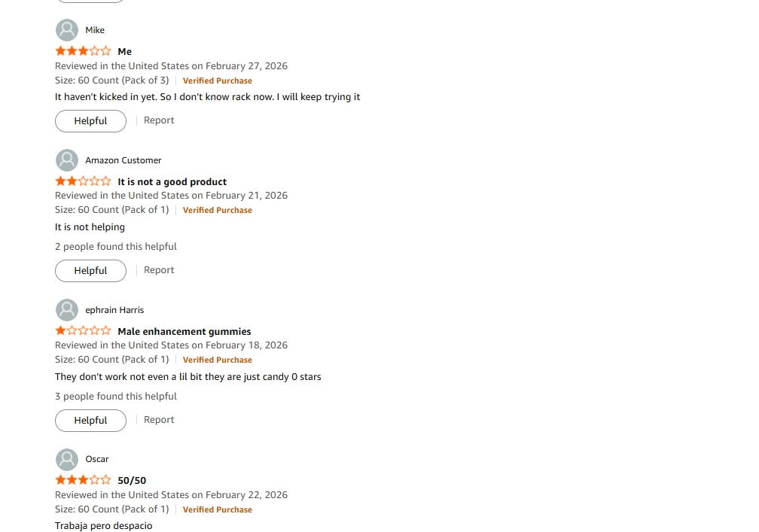Open Oscar's profile name link
Image resolution: width=759 pixels, height=532 pixels.
click(97, 459)
